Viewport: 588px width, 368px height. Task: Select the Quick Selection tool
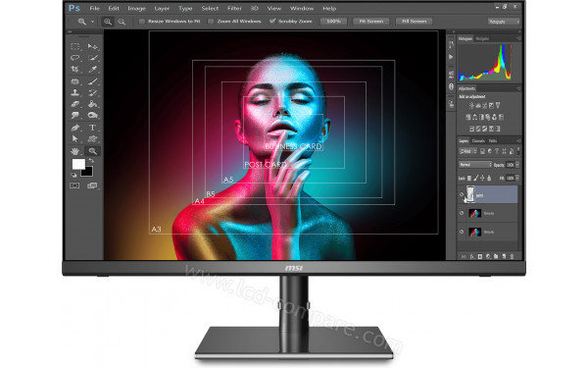[x=93, y=58]
